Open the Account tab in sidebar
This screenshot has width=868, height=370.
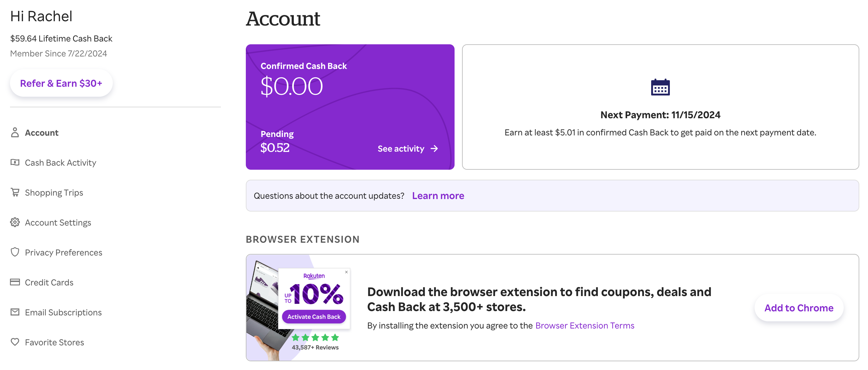pos(41,133)
